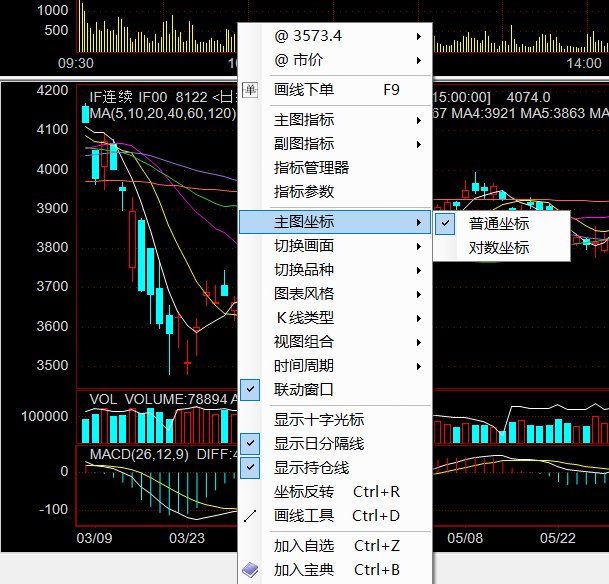Disable 显示日分隔线 option
Screen dimensions: 609x584
tap(319, 444)
